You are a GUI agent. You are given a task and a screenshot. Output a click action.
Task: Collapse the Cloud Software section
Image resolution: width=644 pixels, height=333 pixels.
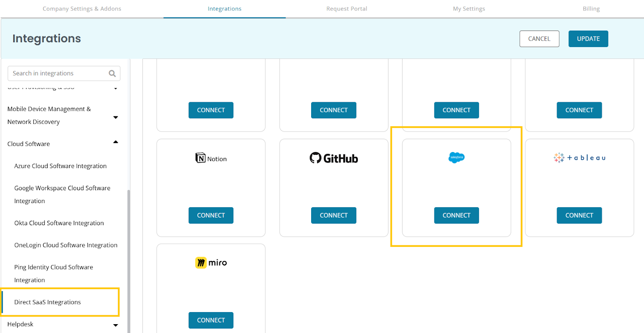pos(116,142)
